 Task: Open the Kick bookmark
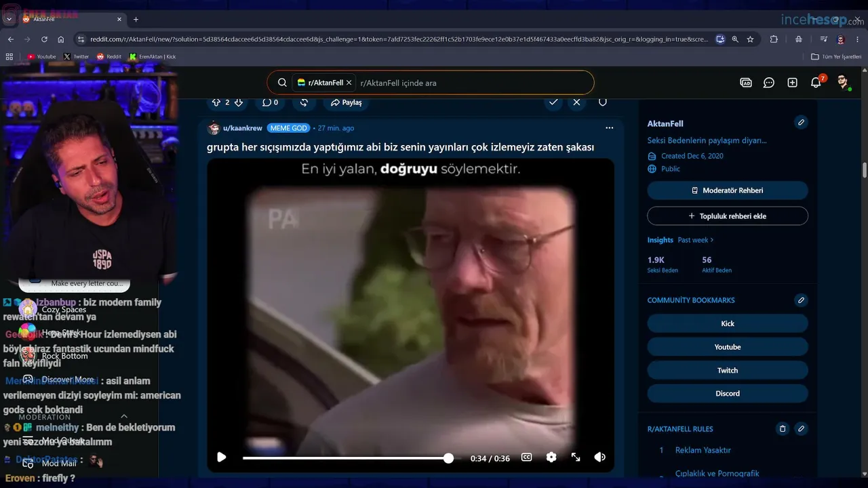click(x=728, y=323)
